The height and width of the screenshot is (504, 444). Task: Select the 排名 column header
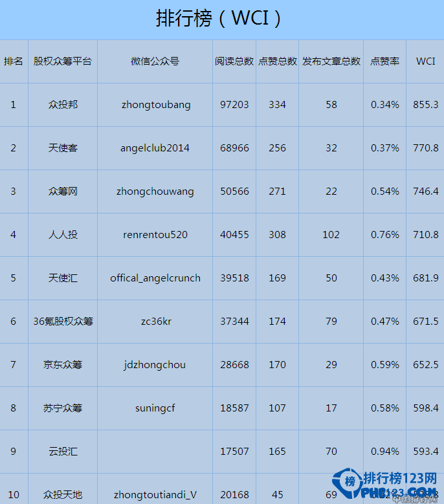[x=13, y=61]
